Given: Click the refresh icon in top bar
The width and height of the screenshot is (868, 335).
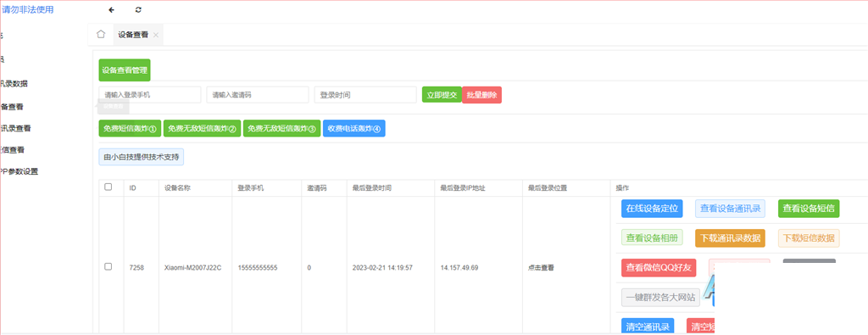Looking at the screenshot, I should pyautogui.click(x=138, y=10).
